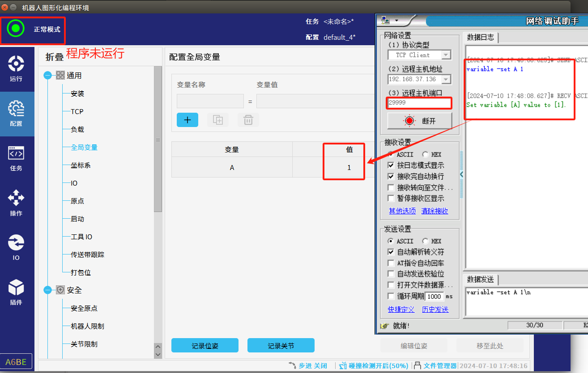Viewport: 588px width, 373px height.
Task: Collapse the 通用 tree node
Action: [48, 76]
